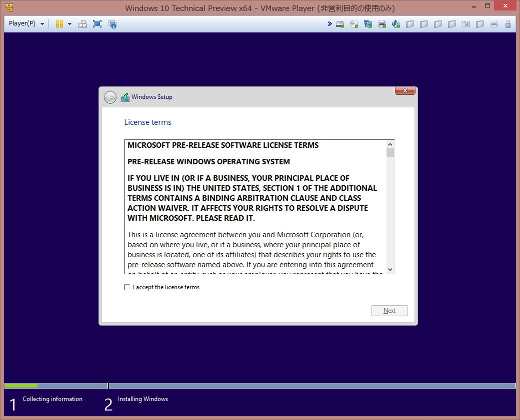Go back using the Windows Setup back arrow
Screen dimensions: 520x420
point(110,97)
